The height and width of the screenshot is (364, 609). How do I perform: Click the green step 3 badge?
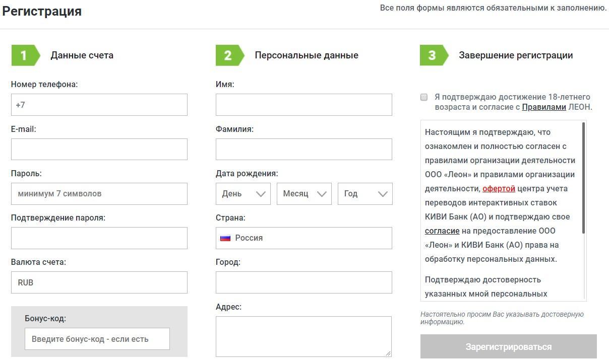click(x=433, y=55)
